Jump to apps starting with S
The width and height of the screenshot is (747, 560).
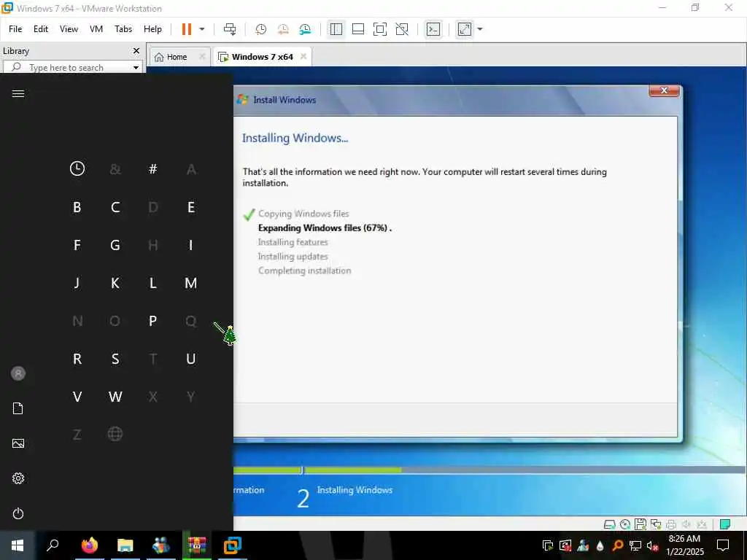(x=115, y=359)
